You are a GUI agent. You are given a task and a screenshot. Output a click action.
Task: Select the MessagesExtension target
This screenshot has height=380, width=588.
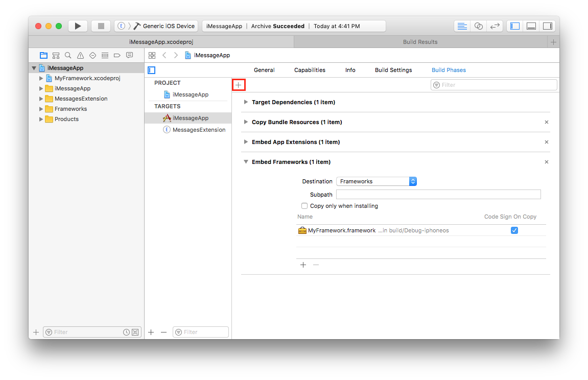click(x=199, y=130)
